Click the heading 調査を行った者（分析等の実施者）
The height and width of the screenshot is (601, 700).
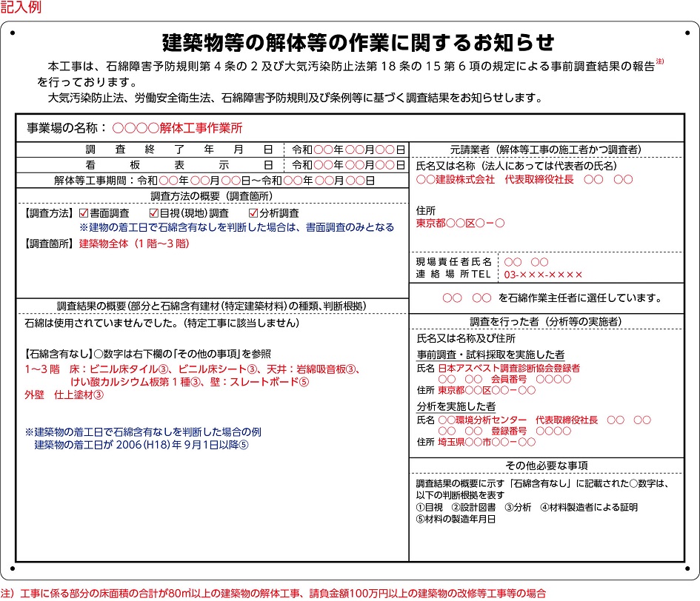(x=546, y=322)
